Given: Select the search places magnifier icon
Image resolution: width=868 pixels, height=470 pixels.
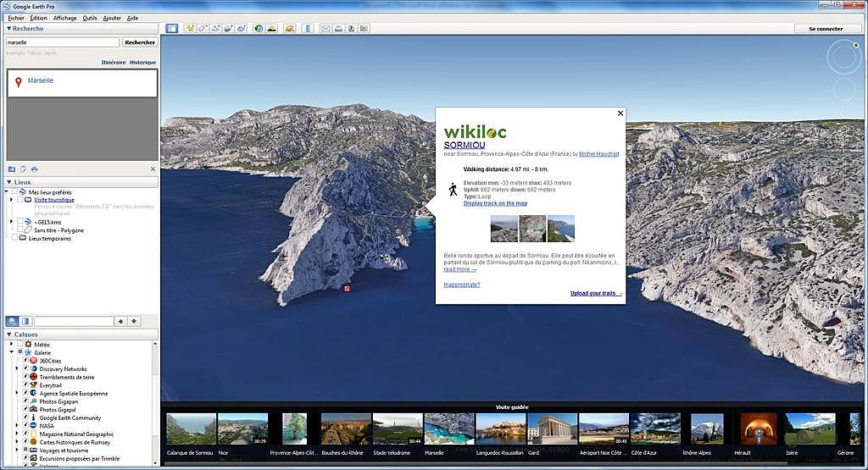Looking at the screenshot, I should (12, 321).
